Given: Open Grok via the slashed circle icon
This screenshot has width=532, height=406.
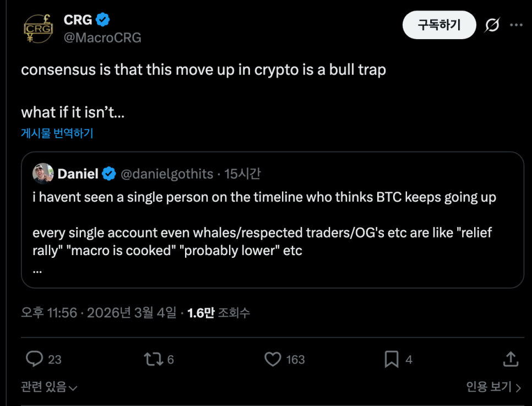Looking at the screenshot, I should tap(492, 25).
